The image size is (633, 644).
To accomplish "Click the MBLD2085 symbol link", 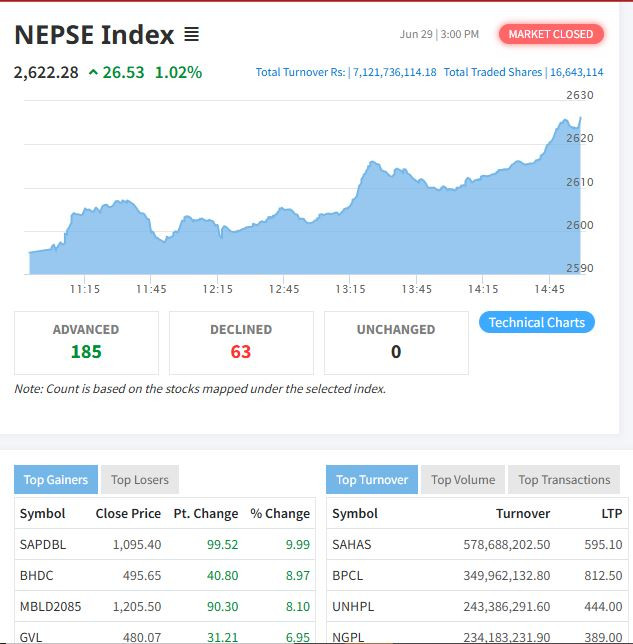I will pos(50,607).
